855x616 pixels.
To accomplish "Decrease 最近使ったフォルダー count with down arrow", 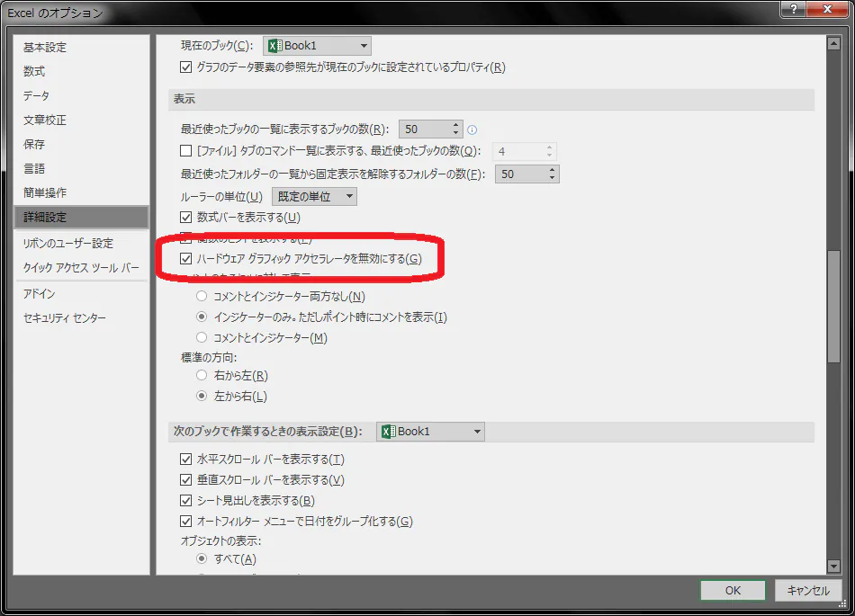I will click(x=552, y=178).
